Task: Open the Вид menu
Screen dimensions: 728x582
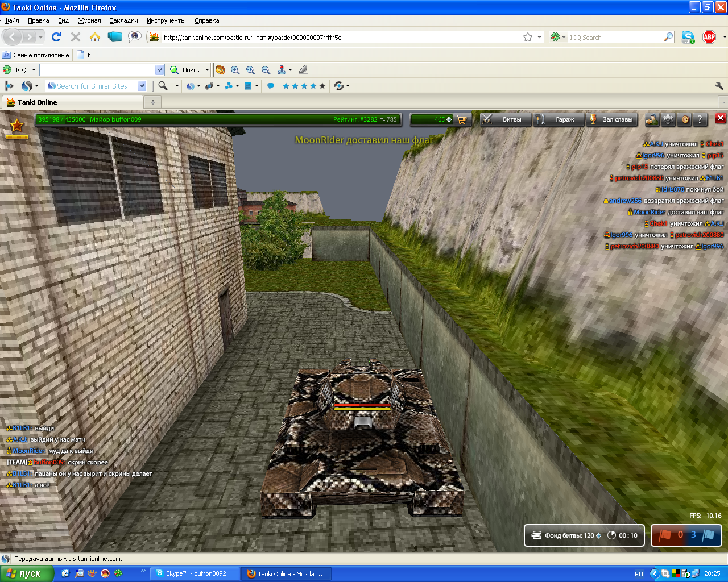Action: coord(63,20)
